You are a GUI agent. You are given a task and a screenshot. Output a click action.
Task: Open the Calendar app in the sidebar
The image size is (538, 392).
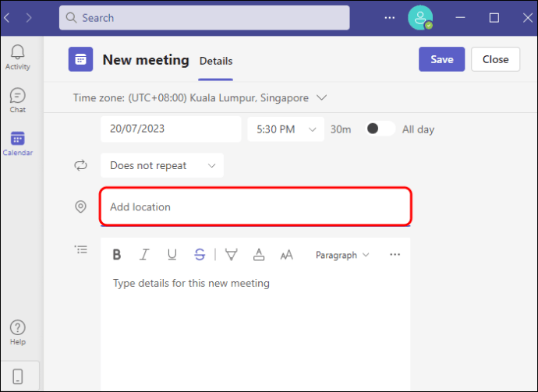(17, 143)
